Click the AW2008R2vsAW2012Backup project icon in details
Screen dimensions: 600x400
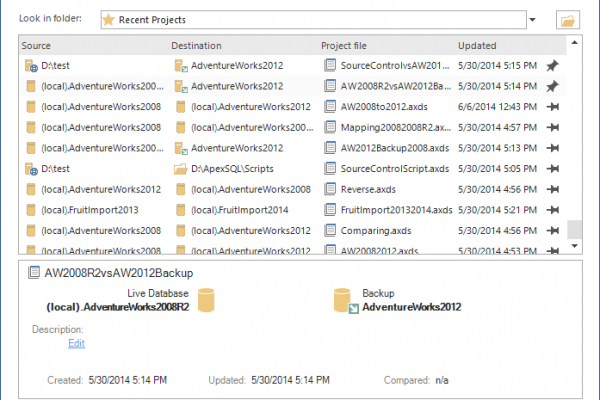coord(34,273)
